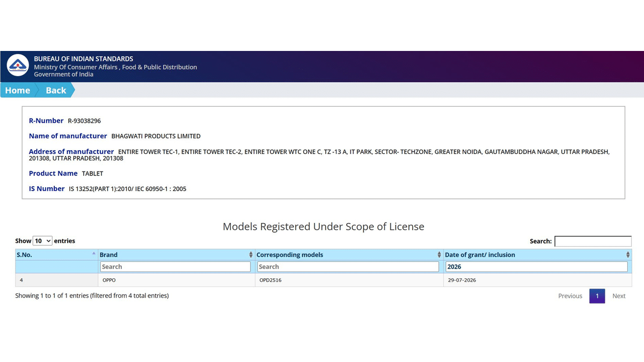This screenshot has width=644, height=362.
Task: Select the OPPO brand cell
Action: pos(177,280)
